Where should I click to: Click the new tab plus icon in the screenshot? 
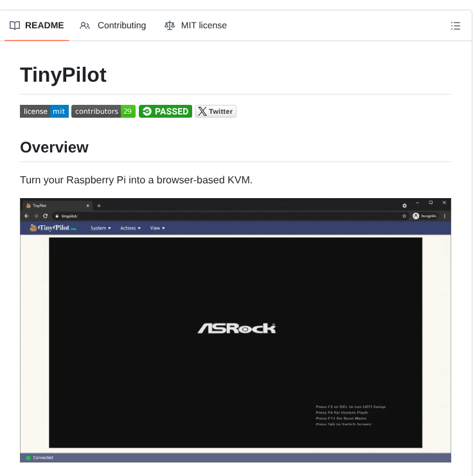click(99, 206)
